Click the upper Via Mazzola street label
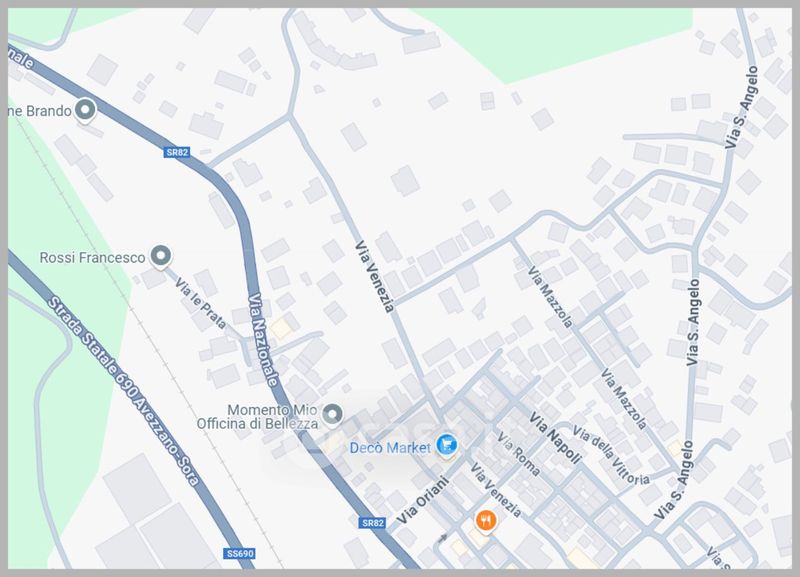Viewport: 800px width, 577px height. [550, 296]
